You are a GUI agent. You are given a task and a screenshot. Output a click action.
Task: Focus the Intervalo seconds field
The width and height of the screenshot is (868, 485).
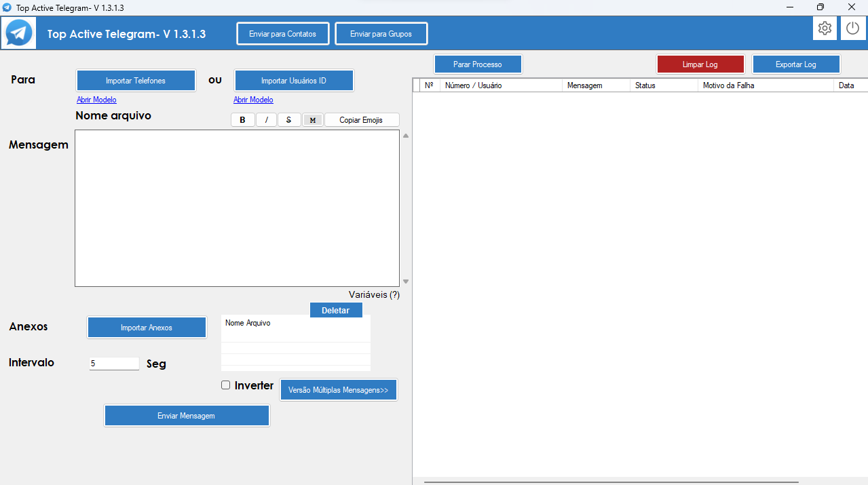tap(114, 364)
